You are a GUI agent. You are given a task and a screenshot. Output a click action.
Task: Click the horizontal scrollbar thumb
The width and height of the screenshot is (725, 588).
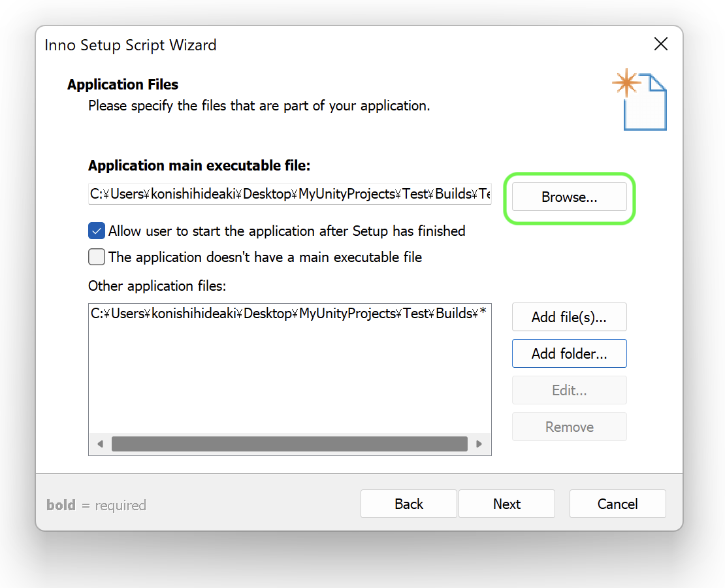click(x=289, y=444)
